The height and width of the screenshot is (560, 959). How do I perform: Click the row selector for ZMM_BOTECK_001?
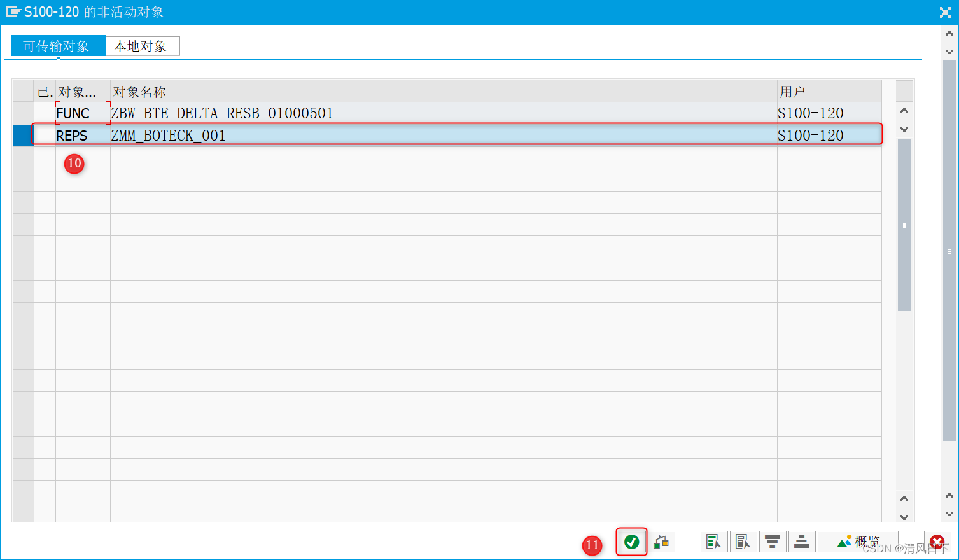tap(22, 135)
